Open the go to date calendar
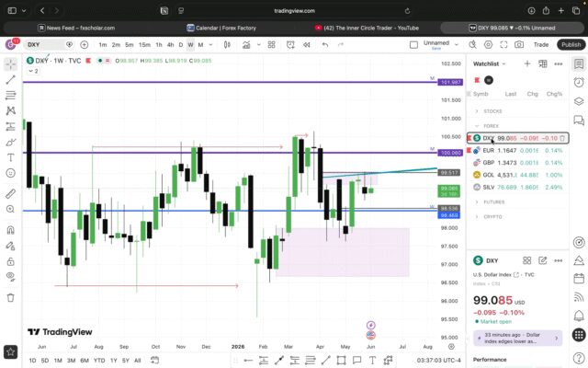 pos(154,360)
